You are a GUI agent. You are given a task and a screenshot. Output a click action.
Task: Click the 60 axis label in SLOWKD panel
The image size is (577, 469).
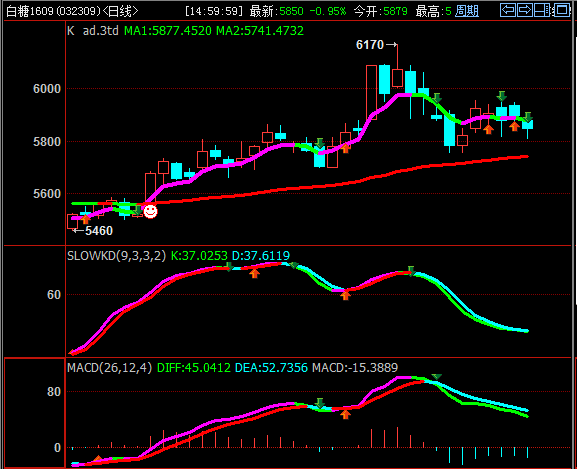54,295
